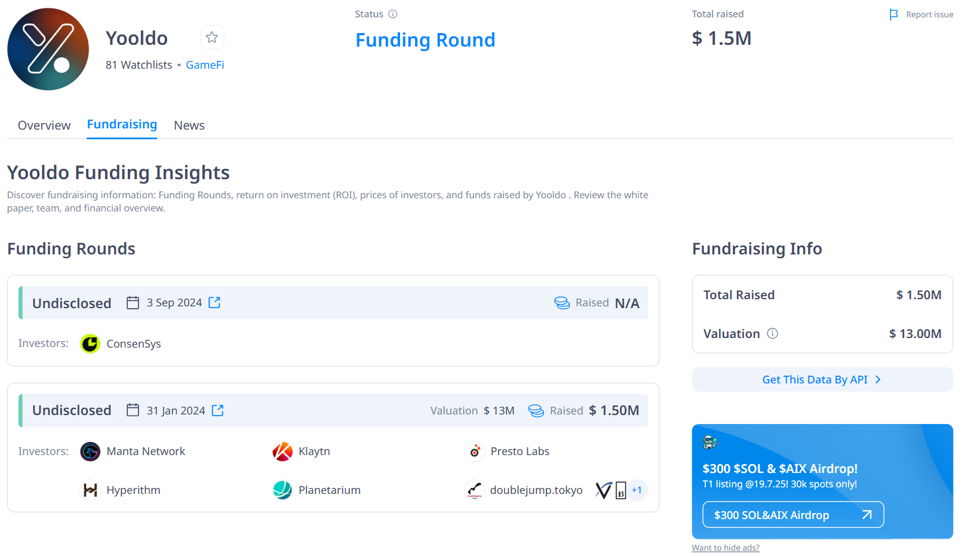This screenshot has height=556, width=980.
Task: Click the $300 $SOL & $AIX Airdrop! headline
Action: pos(780,469)
